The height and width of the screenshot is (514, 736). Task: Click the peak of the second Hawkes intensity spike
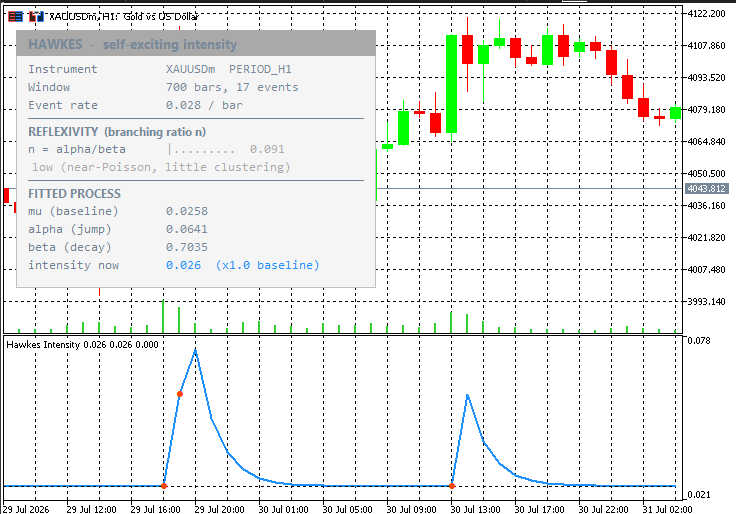click(x=467, y=396)
